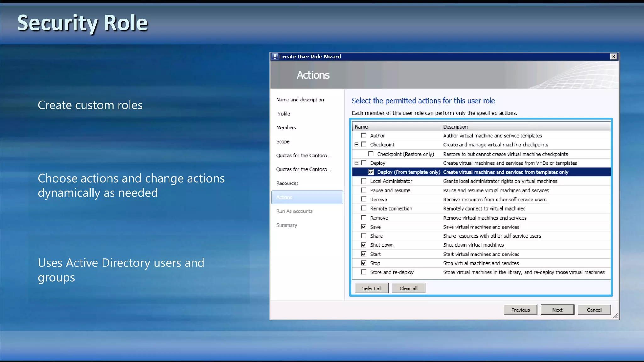Jump to the Summary step
The width and height of the screenshot is (644, 362).
tap(286, 225)
